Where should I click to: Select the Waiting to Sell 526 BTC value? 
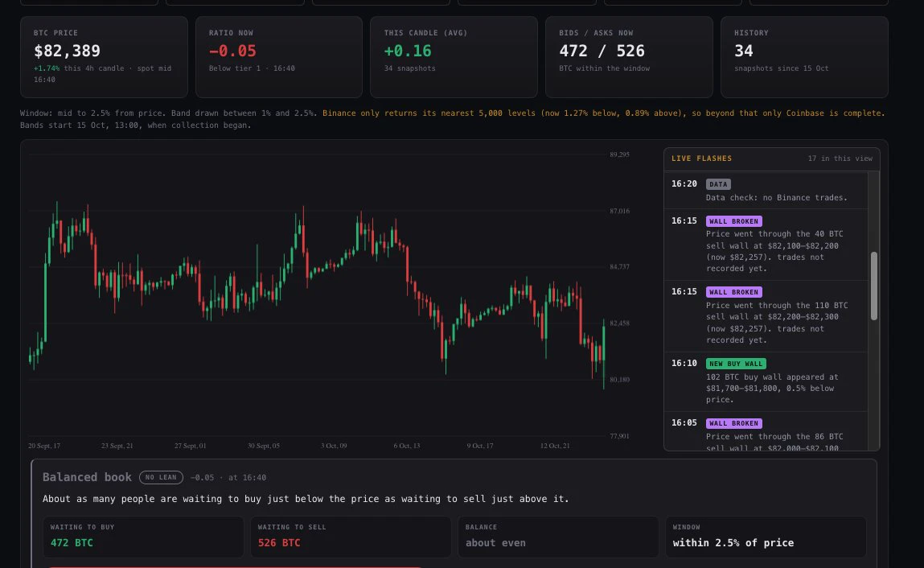pos(279,542)
